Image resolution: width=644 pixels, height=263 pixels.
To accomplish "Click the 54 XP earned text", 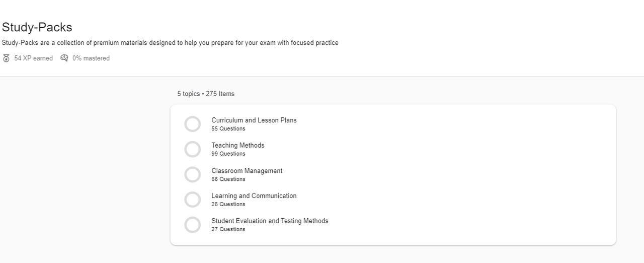I will (33, 58).
